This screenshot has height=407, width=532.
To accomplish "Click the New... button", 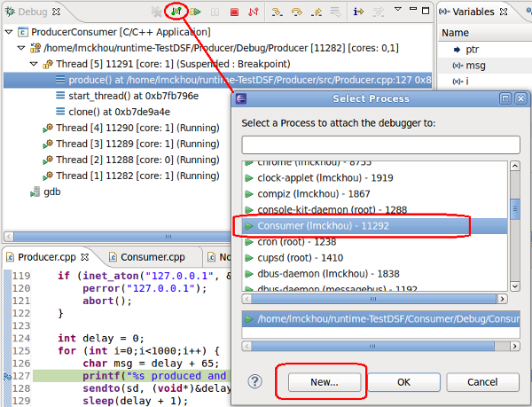I will [x=325, y=382].
